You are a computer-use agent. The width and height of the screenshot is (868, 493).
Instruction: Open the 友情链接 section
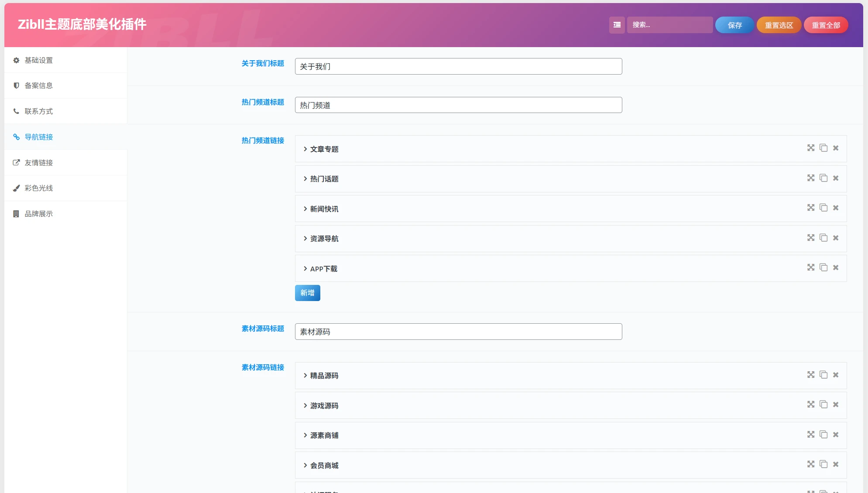(x=38, y=163)
